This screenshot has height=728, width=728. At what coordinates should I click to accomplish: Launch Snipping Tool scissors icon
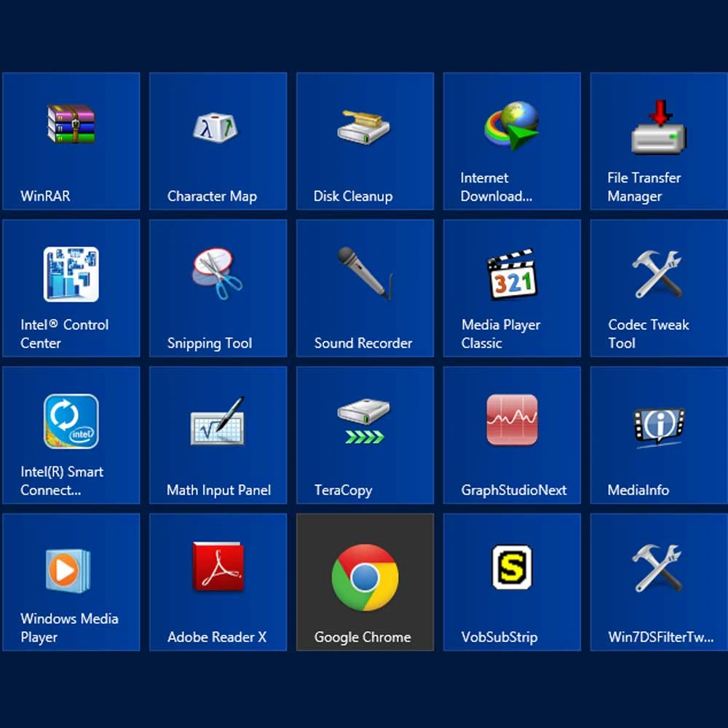point(217,274)
